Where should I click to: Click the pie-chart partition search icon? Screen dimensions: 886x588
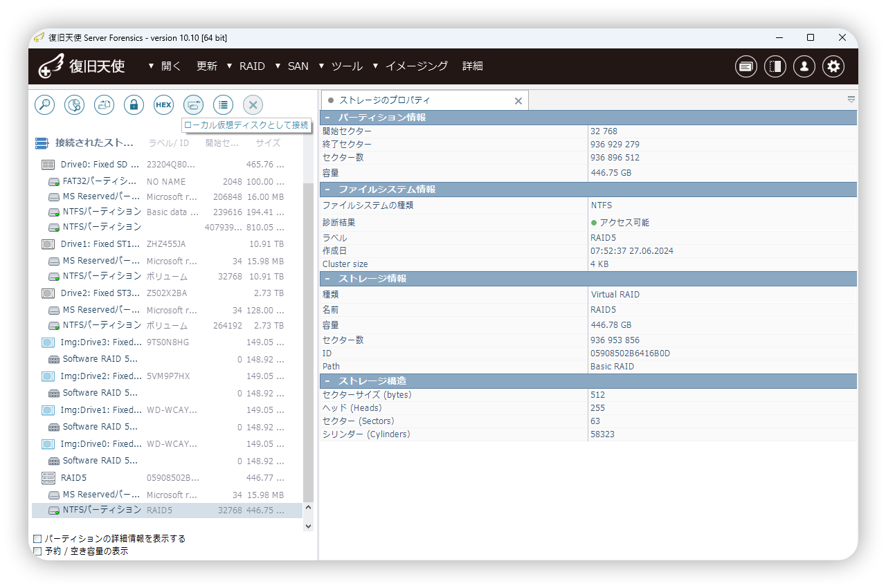[74, 105]
